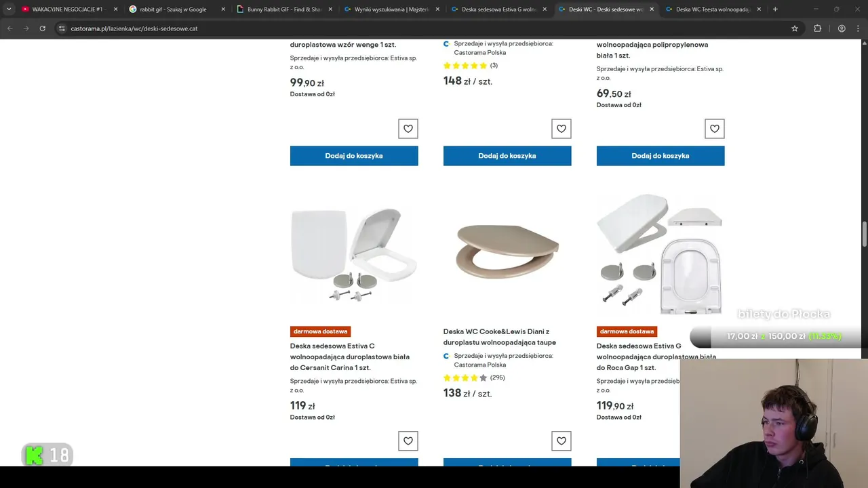Switch to Bunny Rabbit GIF tab

pyautogui.click(x=283, y=9)
